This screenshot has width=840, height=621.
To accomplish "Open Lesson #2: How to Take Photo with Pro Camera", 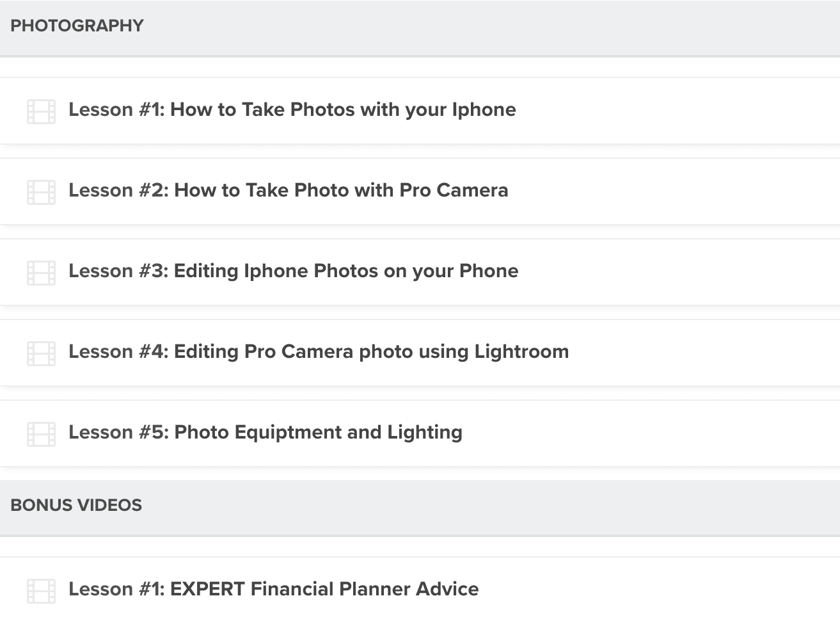I will [x=420, y=191].
